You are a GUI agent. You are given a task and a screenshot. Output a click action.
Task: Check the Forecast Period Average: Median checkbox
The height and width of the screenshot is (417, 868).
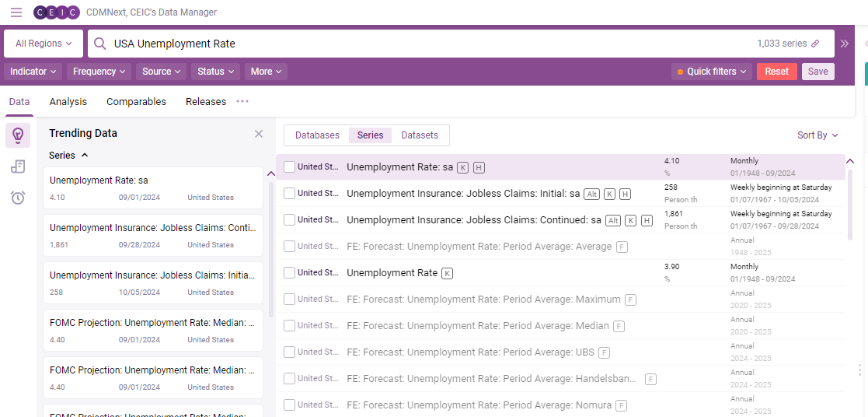pyautogui.click(x=290, y=326)
